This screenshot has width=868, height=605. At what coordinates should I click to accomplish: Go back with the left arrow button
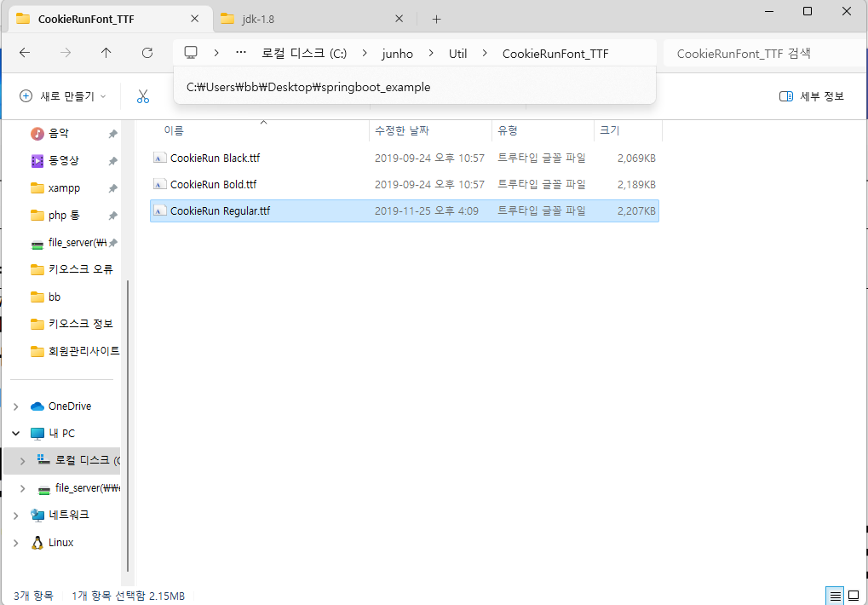tap(25, 53)
